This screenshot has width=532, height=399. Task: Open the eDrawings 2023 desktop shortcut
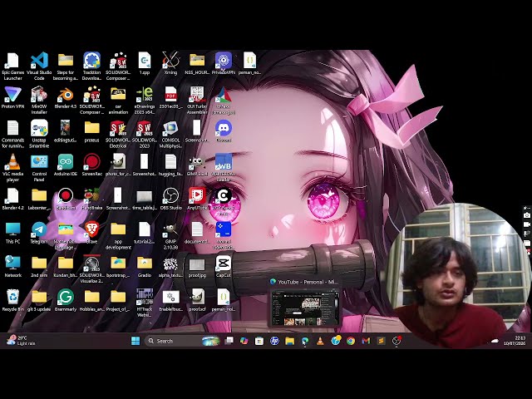pos(145,101)
